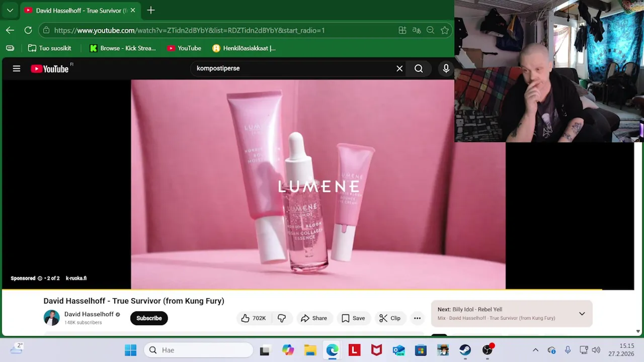Screen dimensions: 644x362
Task: Open Henkilöasiakkaat bookmark
Action: (244, 48)
